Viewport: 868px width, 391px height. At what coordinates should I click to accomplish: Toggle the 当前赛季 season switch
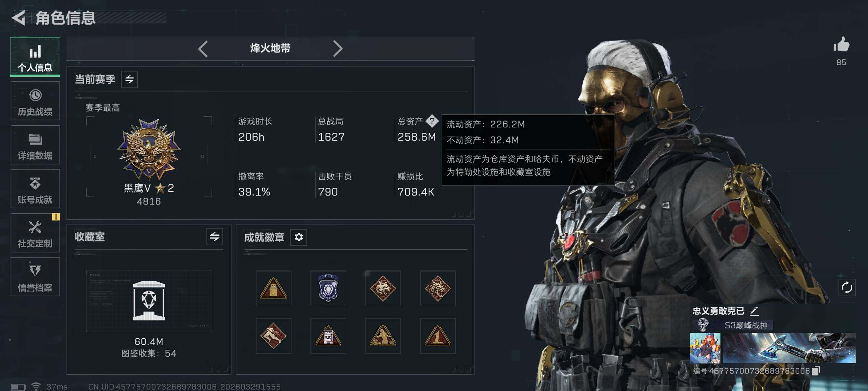tap(129, 79)
